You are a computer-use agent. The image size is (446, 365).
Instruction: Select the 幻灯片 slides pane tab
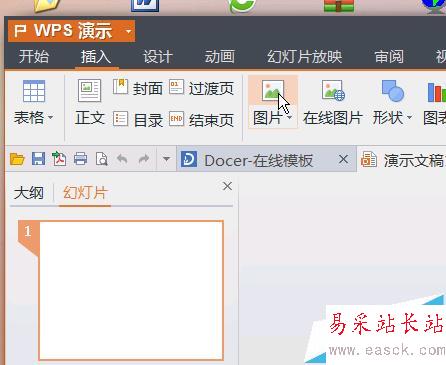[x=85, y=193]
